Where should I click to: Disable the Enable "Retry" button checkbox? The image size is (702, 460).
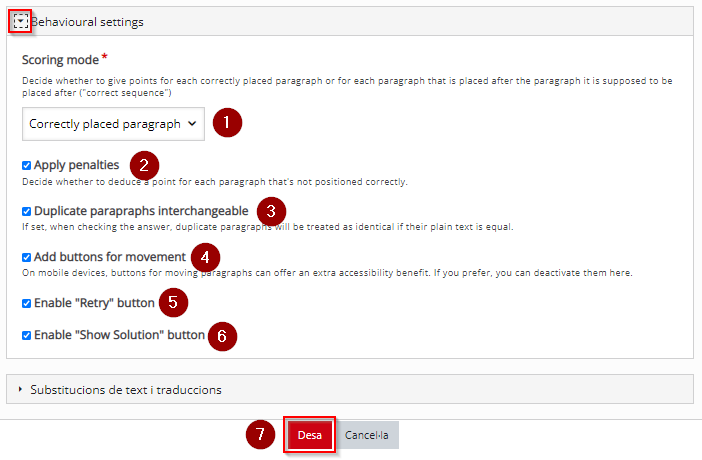click(26, 303)
